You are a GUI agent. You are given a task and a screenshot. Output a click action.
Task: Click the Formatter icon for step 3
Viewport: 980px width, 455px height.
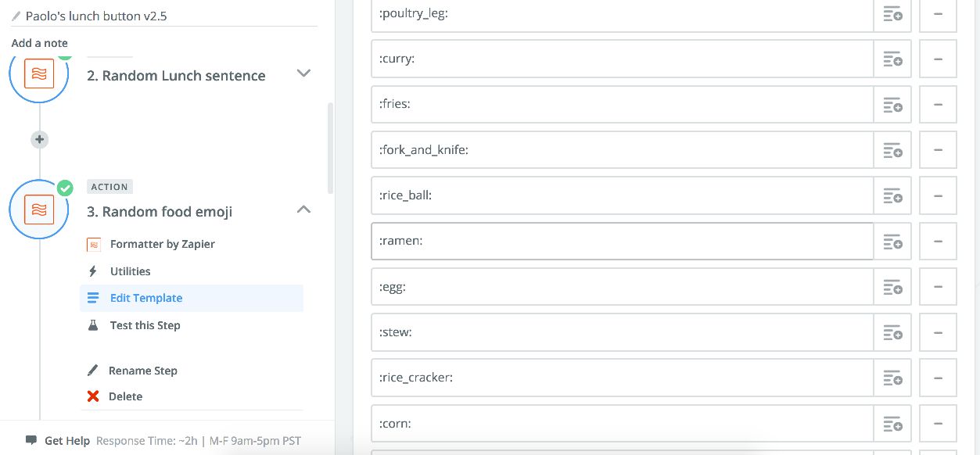pyautogui.click(x=39, y=210)
